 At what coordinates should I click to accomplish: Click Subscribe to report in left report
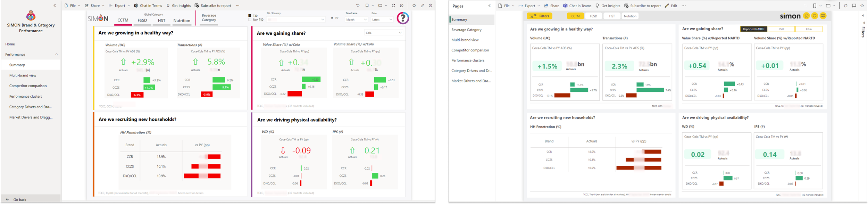coord(213,6)
